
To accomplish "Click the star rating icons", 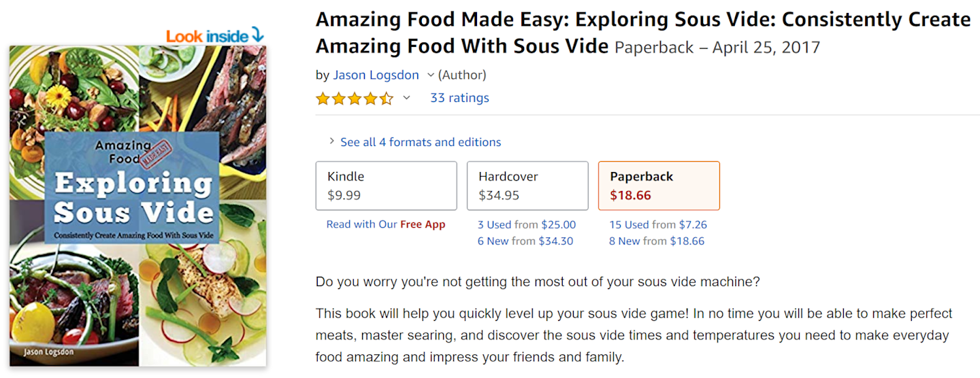I will (x=355, y=99).
